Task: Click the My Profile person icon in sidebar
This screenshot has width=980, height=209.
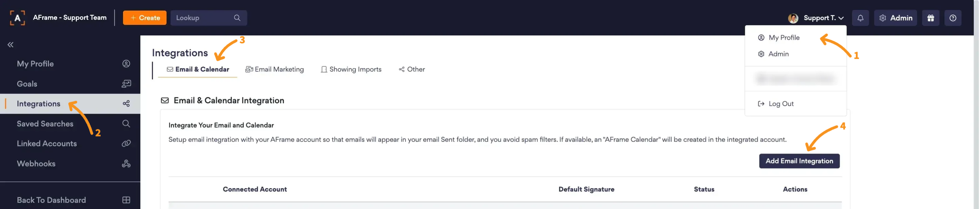Action: (x=126, y=64)
